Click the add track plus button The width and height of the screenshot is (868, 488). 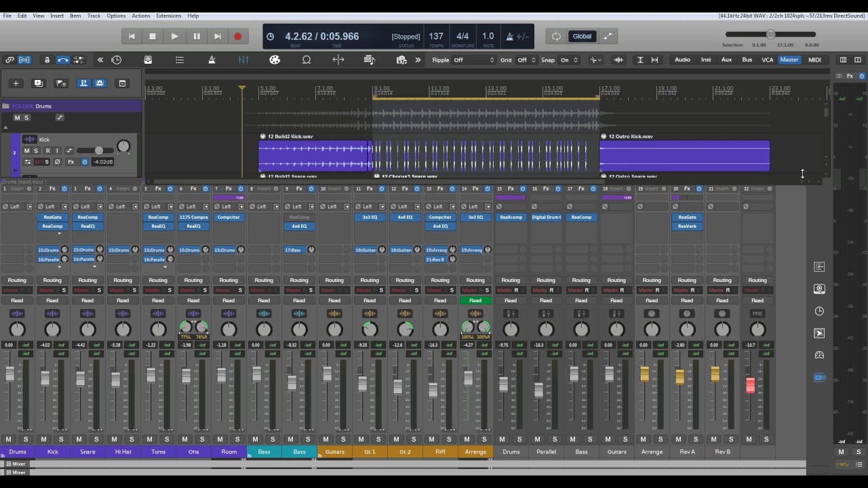[16, 83]
